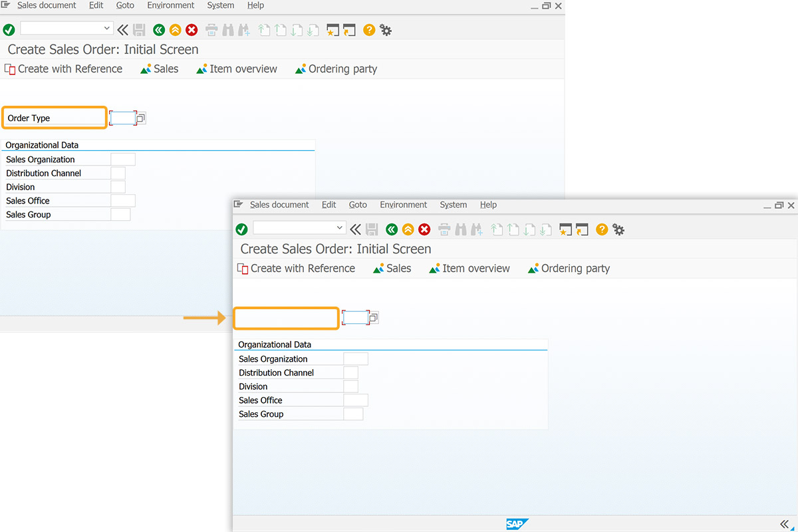Click the Create New Session icon in the back window
This screenshot has width=798, height=532.
point(332,29)
